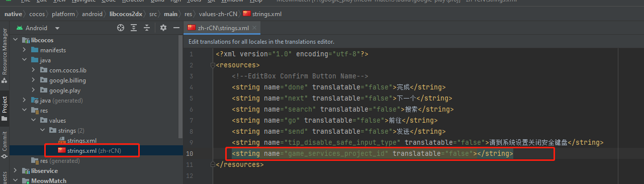This screenshot has width=644, height=184.
Task: Click 'android' in the navigation breadcrumb
Action: pos(92,14)
